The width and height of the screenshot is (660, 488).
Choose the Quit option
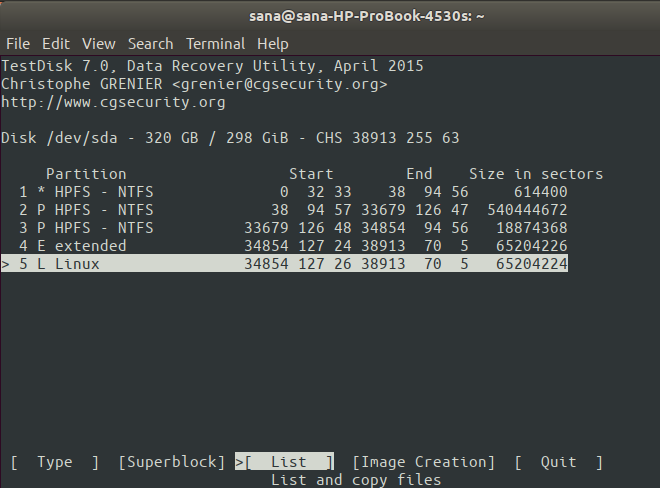[x=559, y=462]
